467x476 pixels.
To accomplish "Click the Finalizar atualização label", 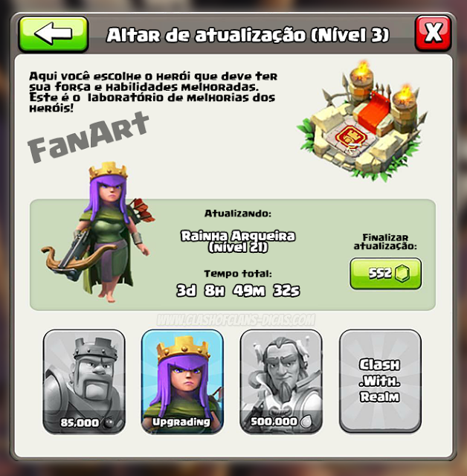I will point(385,242).
